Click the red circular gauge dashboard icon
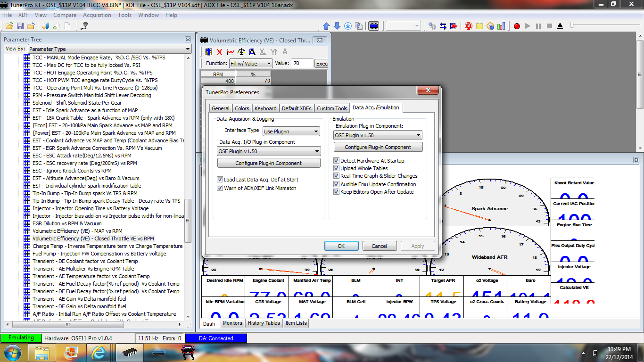 click(468, 26)
